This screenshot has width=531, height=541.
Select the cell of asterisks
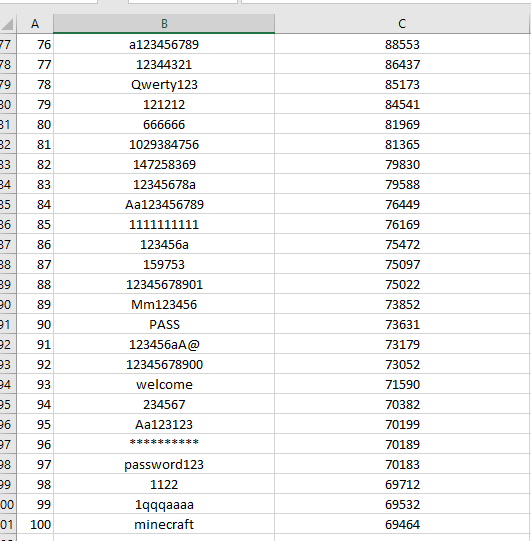164,444
